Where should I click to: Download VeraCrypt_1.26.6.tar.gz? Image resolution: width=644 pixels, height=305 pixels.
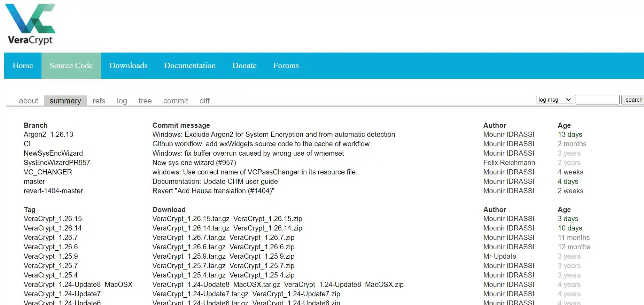(189, 247)
